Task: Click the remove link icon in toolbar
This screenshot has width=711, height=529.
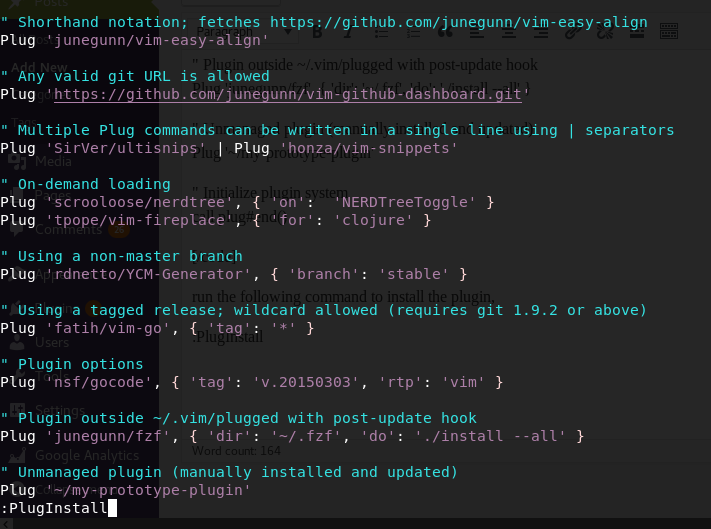Action: tap(603, 32)
